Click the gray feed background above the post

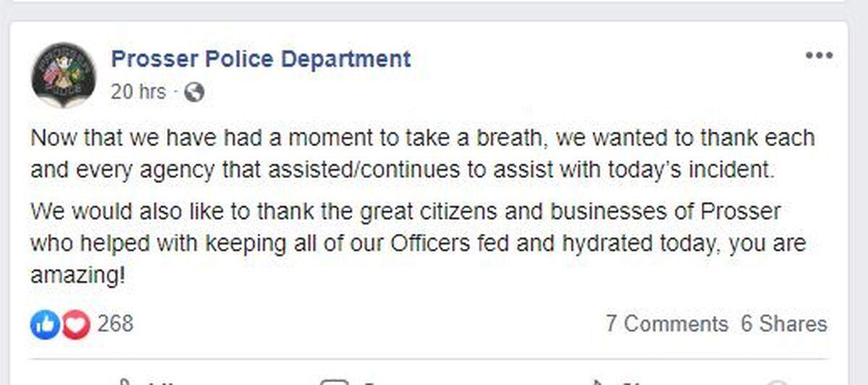point(434,10)
